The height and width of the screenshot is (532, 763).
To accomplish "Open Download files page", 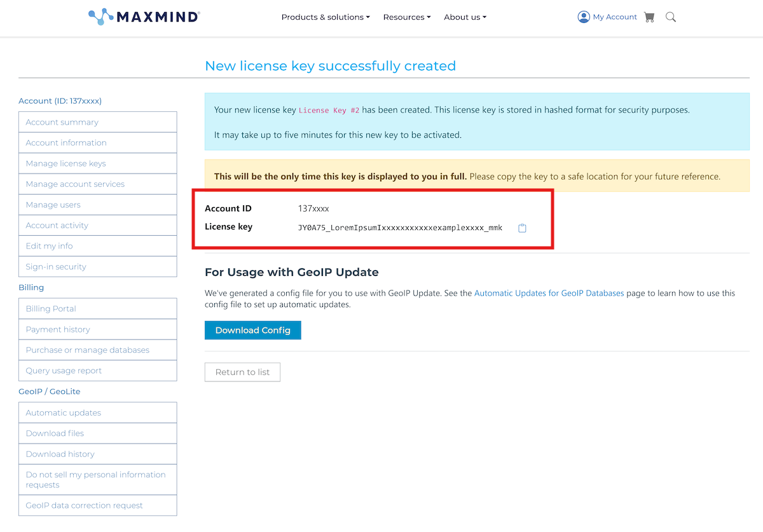I will pos(98,433).
